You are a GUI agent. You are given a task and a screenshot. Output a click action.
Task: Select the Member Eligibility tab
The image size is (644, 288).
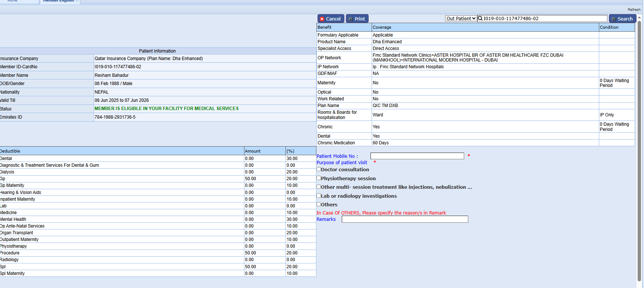[x=58, y=1]
